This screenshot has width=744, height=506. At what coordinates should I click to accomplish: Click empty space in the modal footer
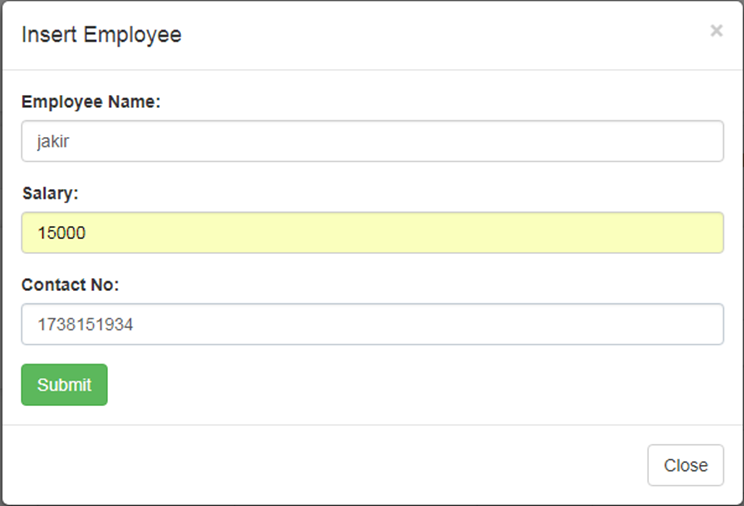330,465
